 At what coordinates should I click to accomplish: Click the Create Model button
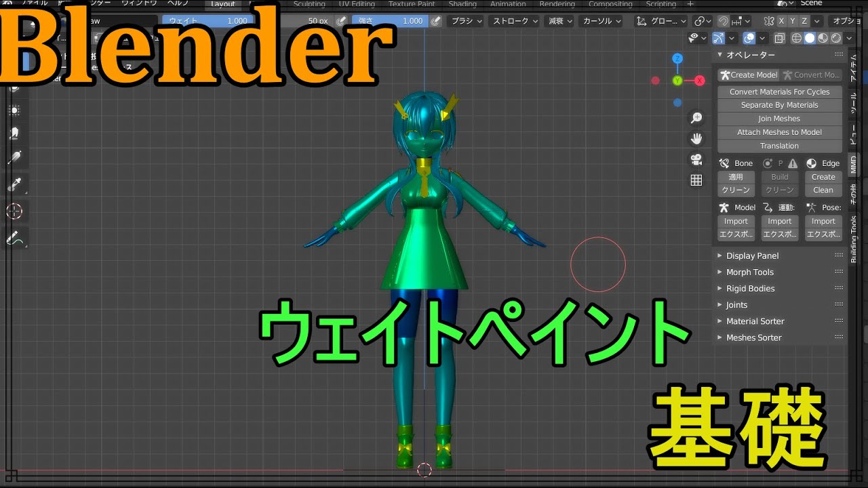(749, 75)
